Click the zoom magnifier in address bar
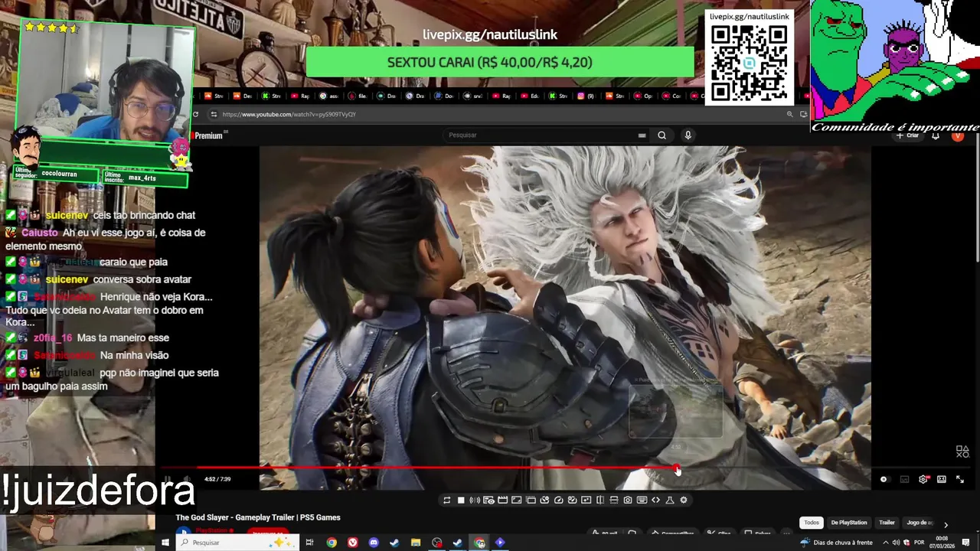Image resolution: width=980 pixels, height=551 pixels. pyautogui.click(x=789, y=114)
